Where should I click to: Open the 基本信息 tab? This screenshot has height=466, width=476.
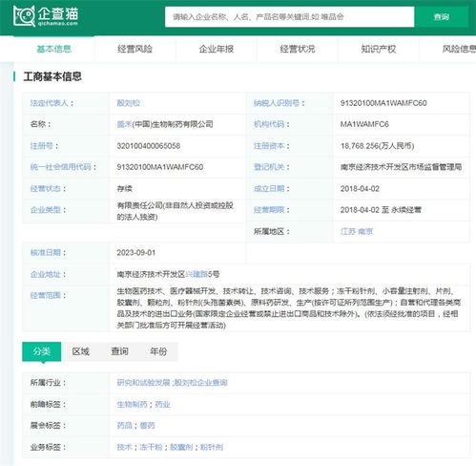(53, 49)
